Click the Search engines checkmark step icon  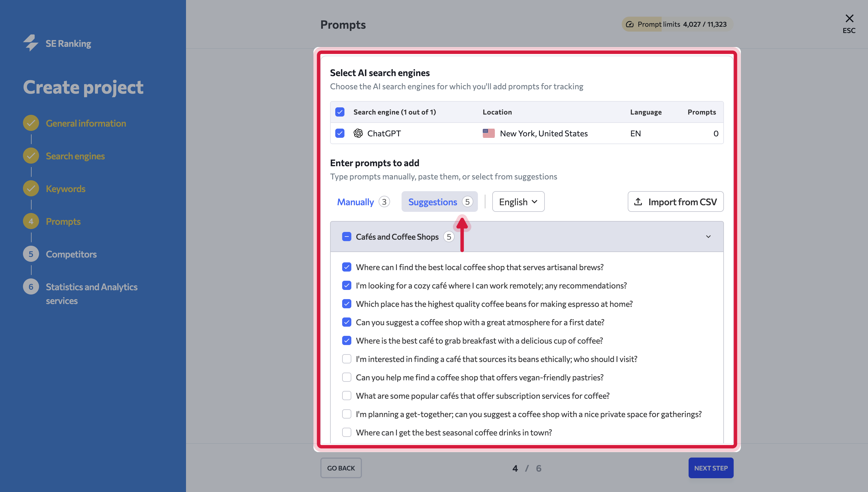(31, 156)
